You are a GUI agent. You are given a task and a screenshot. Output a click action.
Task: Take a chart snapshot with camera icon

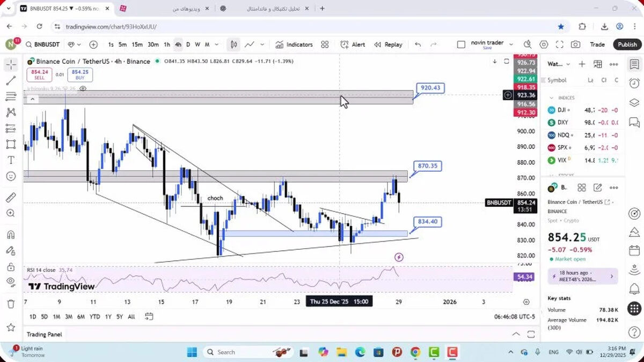pyautogui.click(x=575, y=45)
